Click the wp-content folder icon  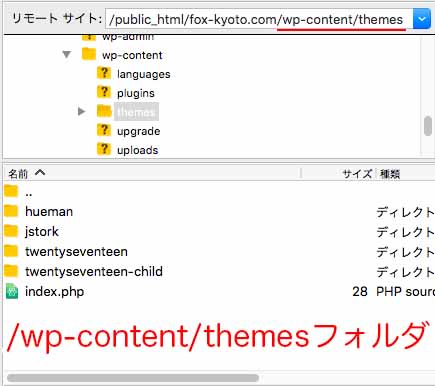(89, 54)
